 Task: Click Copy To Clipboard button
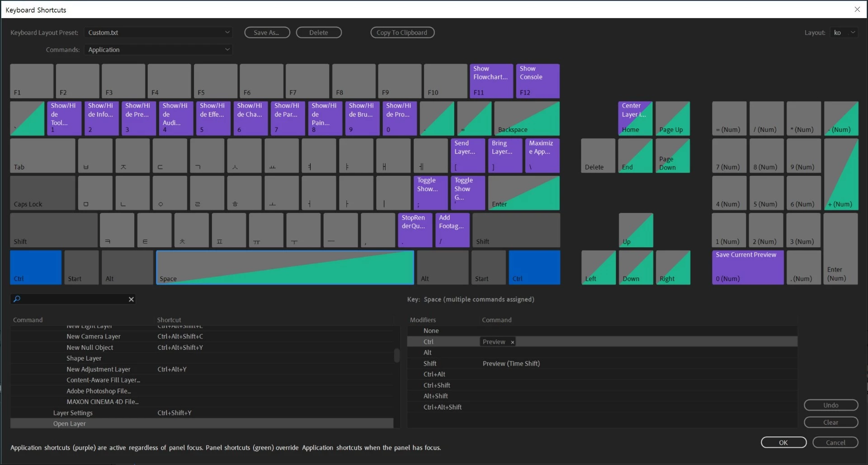point(402,33)
